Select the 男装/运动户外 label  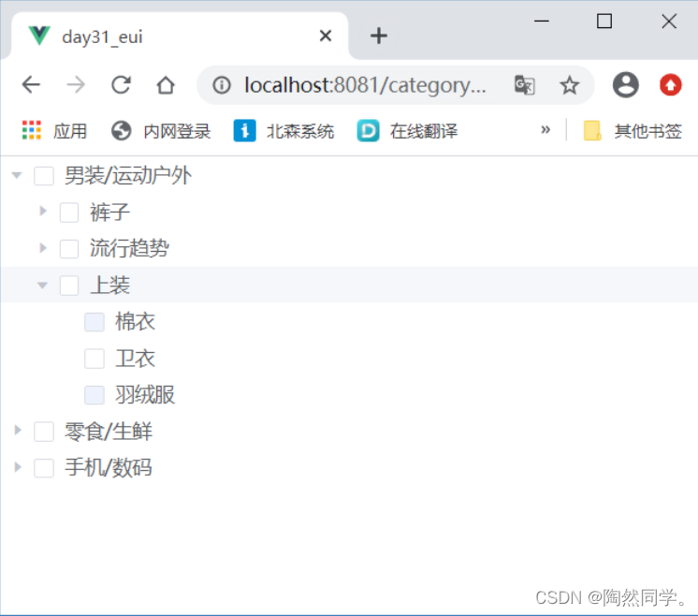pos(128,175)
